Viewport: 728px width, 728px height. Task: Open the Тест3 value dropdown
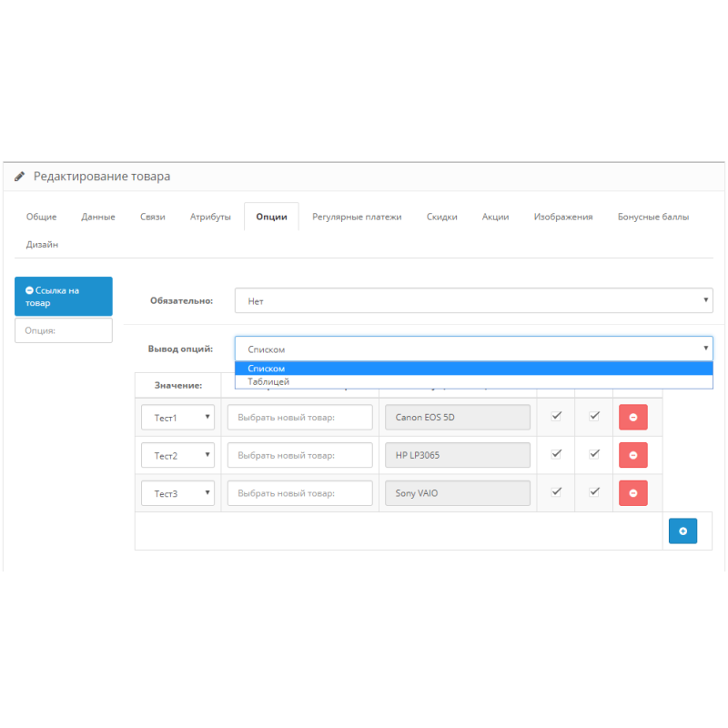(177, 493)
